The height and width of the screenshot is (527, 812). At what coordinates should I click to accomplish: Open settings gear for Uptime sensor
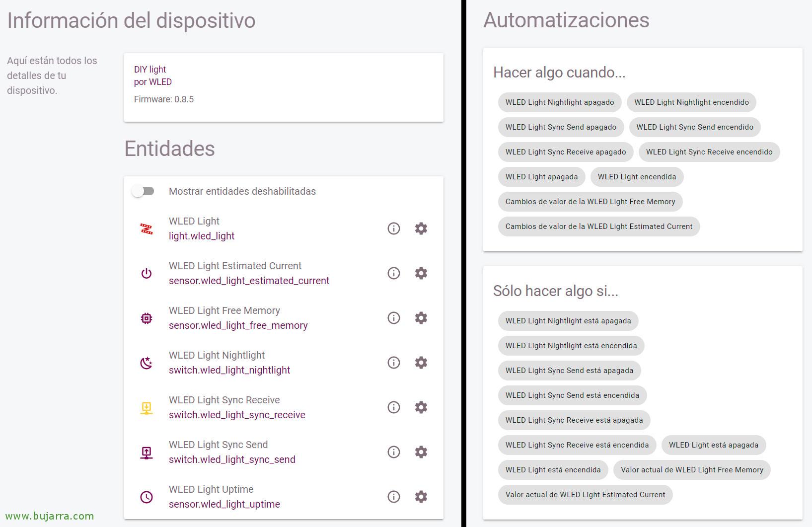(x=421, y=497)
